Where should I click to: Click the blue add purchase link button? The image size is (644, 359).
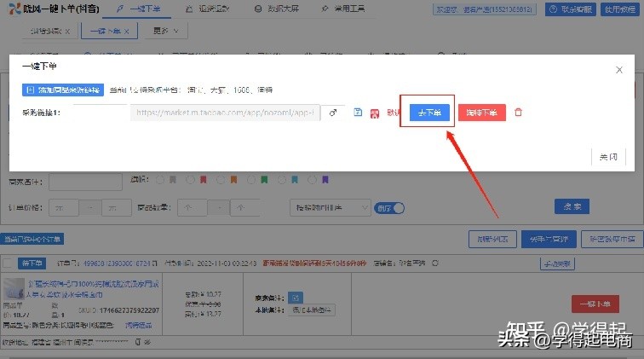pyautogui.click(x=63, y=90)
